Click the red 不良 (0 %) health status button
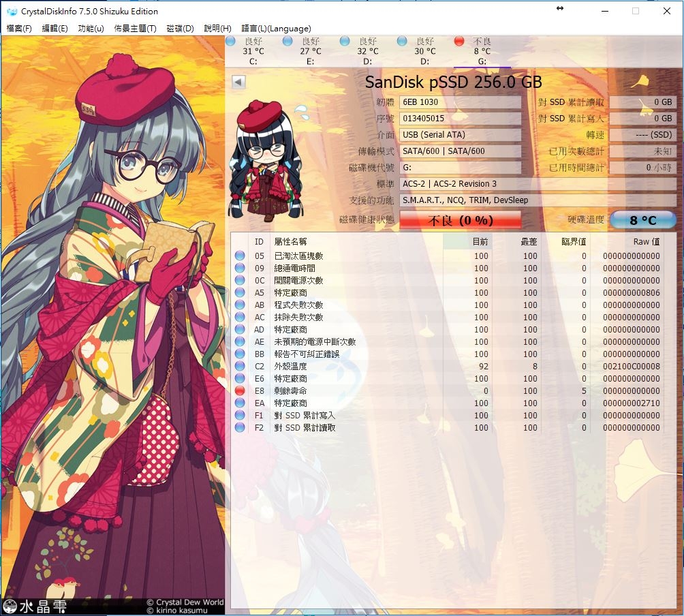This screenshot has height=616, width=684. click(461, 220)
